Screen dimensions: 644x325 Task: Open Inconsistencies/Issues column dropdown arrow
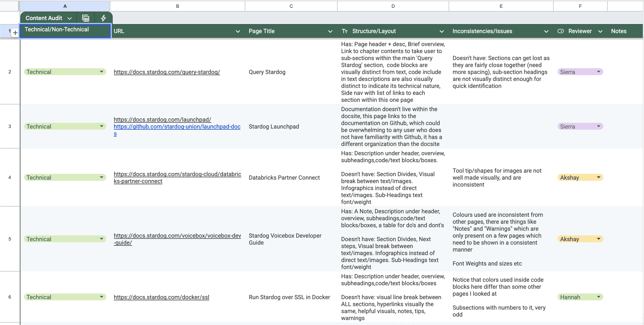point(546,31)
